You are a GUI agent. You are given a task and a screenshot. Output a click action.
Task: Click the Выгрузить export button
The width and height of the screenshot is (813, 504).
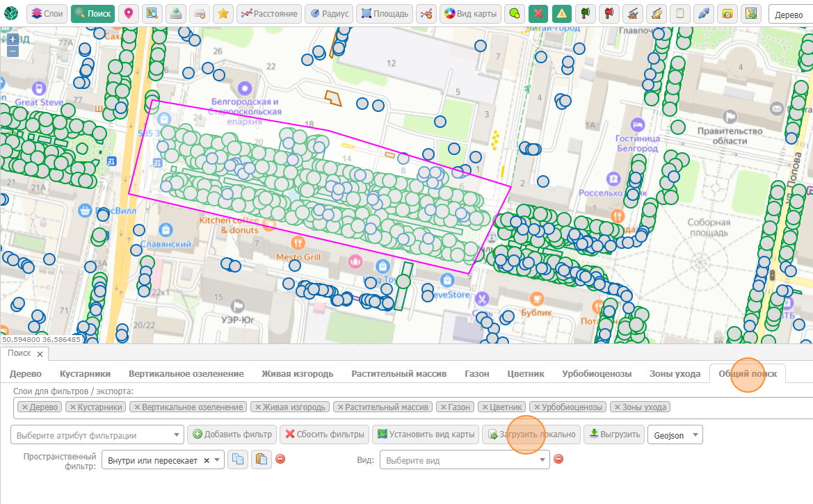pyautogui.click(x=614, y=434)
